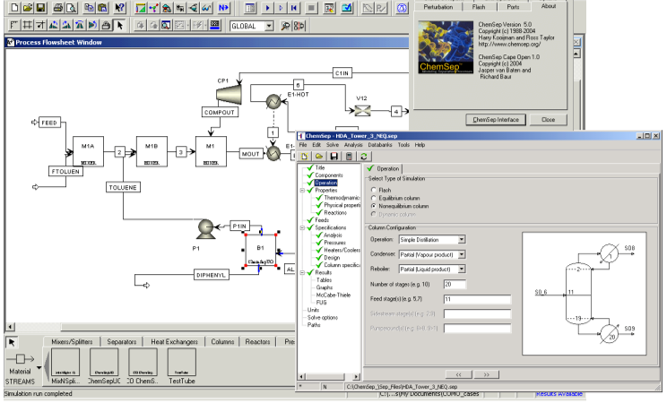Click the Run simulation play arrow icon
The height and width of the screenshot is (405, 667).
tap(268, 8)
